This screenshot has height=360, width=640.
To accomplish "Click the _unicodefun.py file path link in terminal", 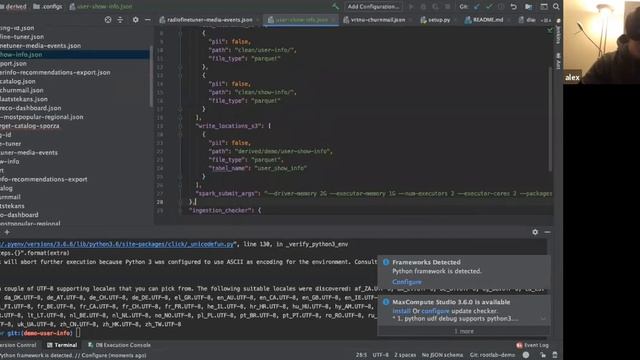I will click(x=118, y=244).
